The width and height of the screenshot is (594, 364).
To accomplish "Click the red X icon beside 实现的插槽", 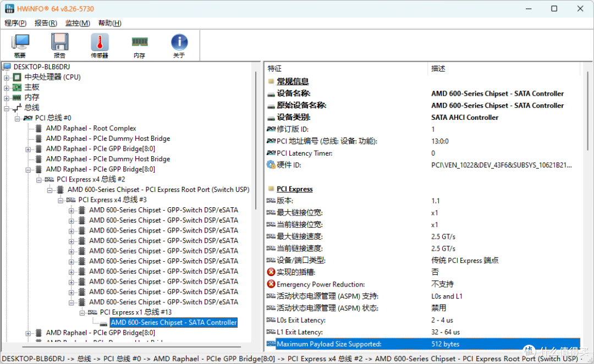I will [x=271, y=272].
